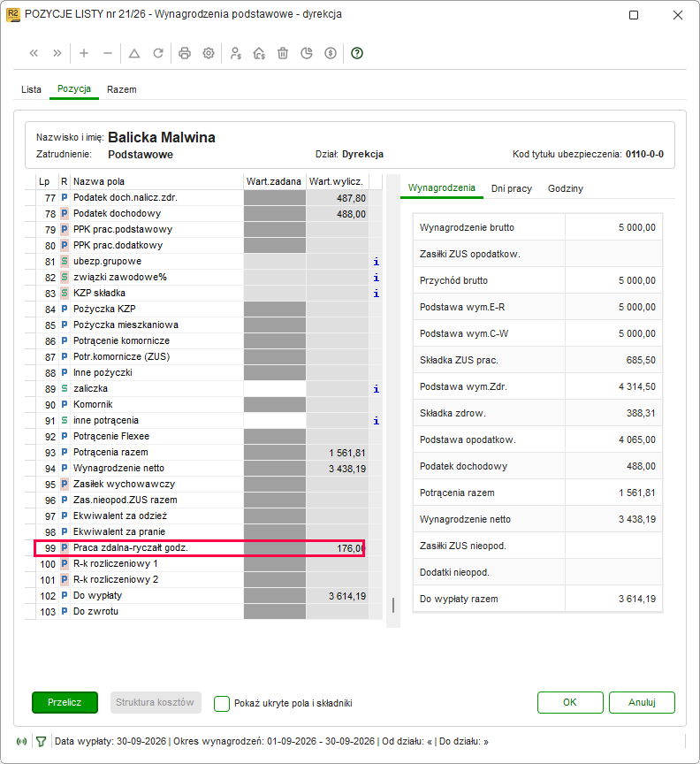Select the Potrącenie komornicze row
The image size is (700, 764).
(x=202, y=341)
